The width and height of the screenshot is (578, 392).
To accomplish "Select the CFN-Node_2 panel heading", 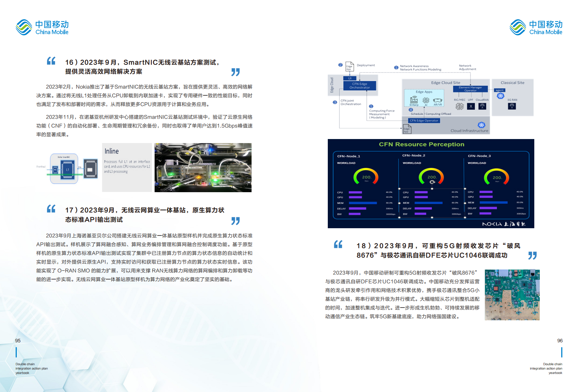I will coord(414,155).
